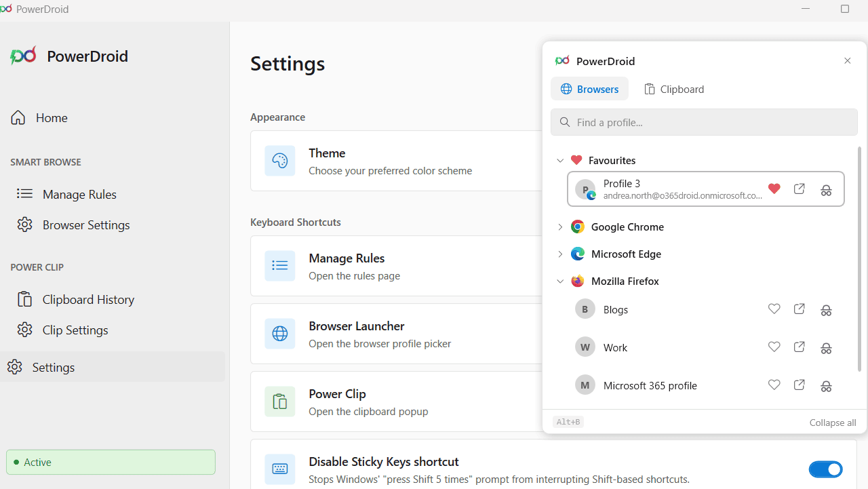868x489 pixels.
Task: Click the Theme palette icon
Action: [280, 161]
